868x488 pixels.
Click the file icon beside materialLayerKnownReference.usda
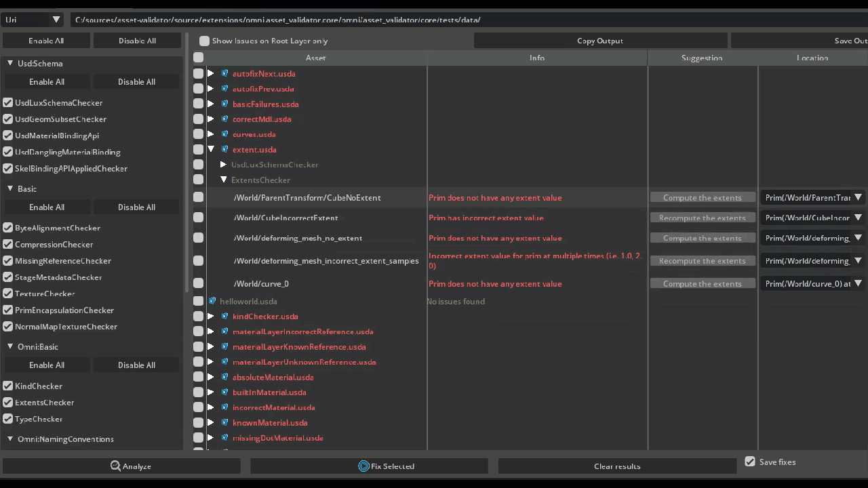click(225, 346)
